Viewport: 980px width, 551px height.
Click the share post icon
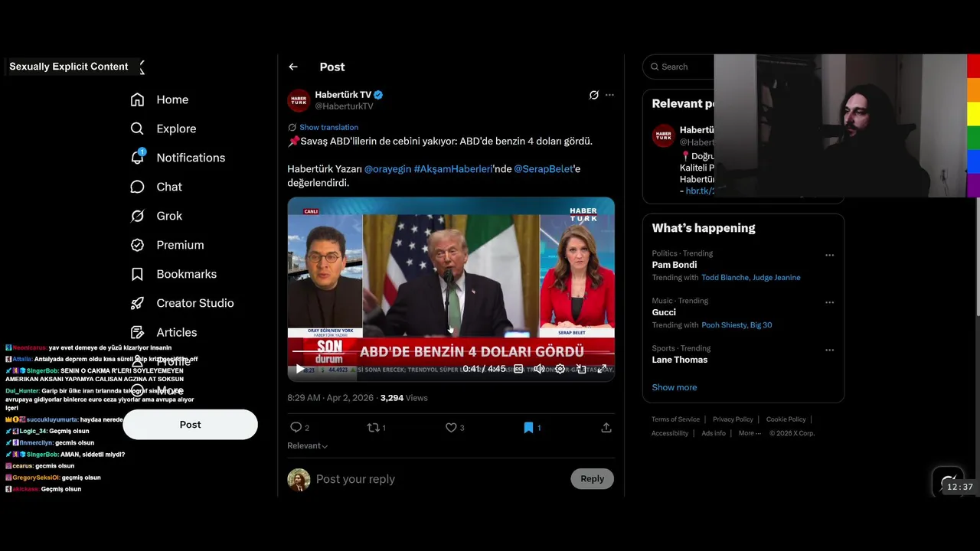(606, 428)
